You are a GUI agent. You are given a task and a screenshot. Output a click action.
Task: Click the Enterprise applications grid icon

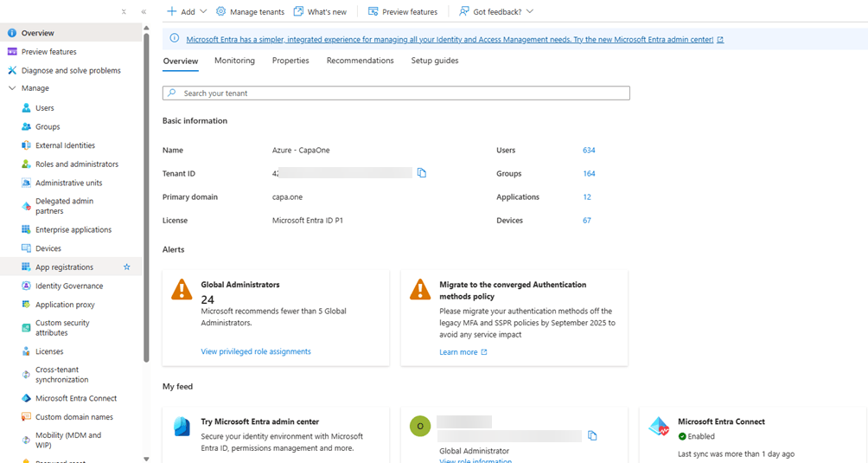click(x=26, y=229)
